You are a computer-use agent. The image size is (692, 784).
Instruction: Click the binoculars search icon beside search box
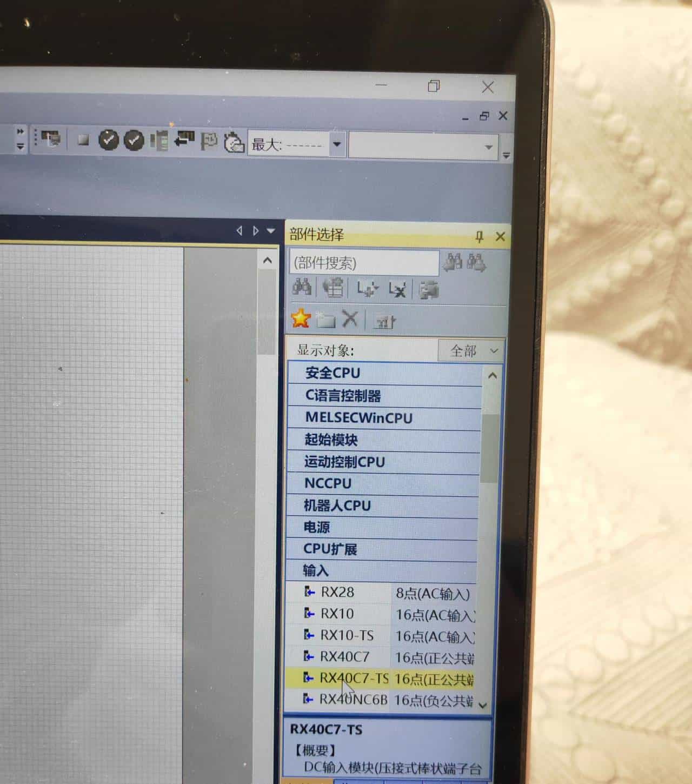(x=453, y=262)
